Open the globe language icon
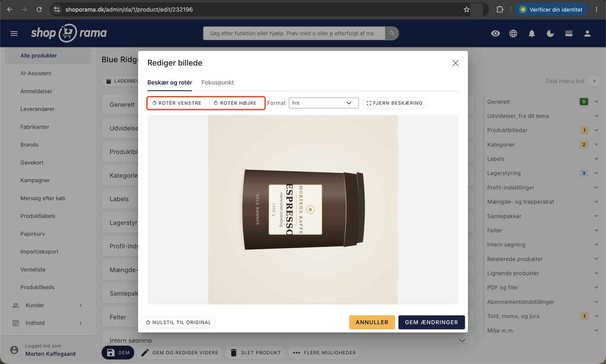606x364 pixels. [x=513, y=33]
